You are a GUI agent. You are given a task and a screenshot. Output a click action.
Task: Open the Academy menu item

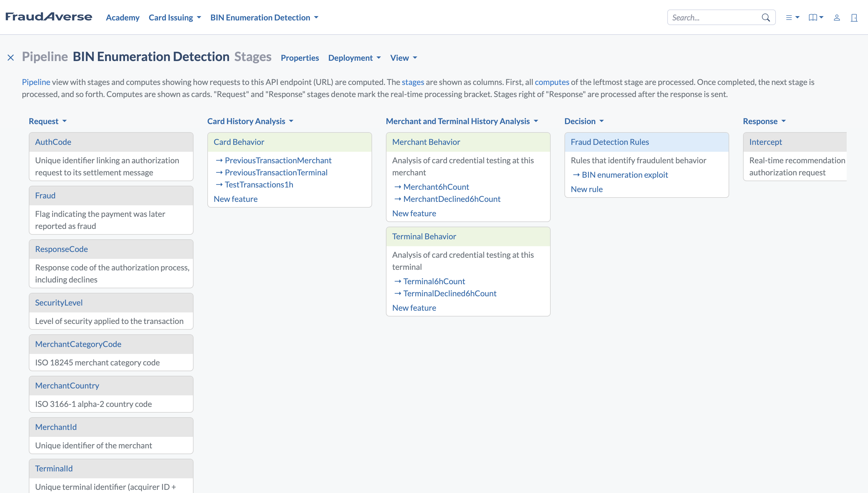pyautogui.click(x=123, y=18)
